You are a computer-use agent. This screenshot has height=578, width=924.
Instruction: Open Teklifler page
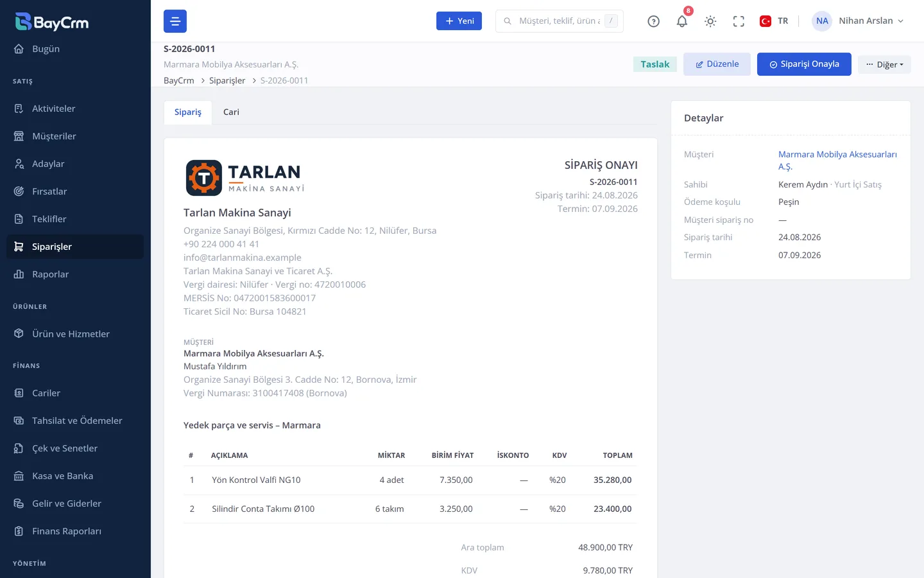pyautogui.click(x=75, y=219)
